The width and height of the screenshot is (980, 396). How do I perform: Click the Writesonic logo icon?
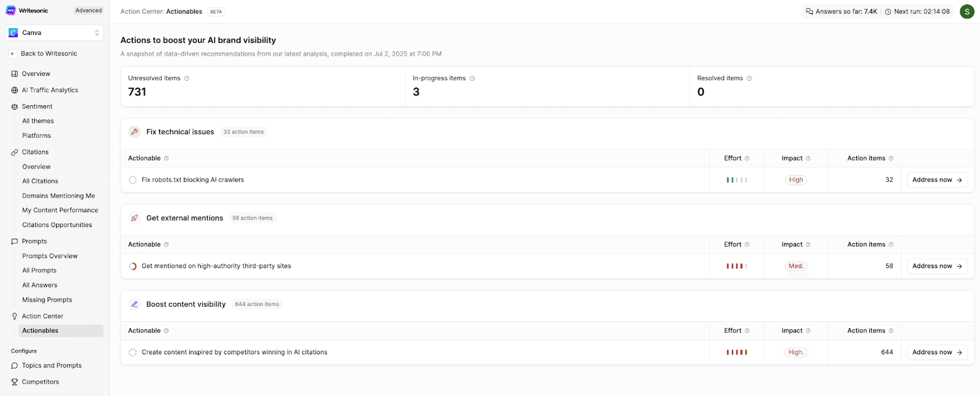point(11,10)
